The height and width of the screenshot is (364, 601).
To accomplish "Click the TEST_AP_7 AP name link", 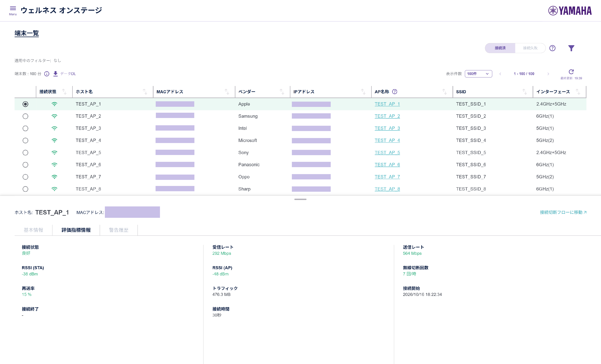I will [387, 177].
